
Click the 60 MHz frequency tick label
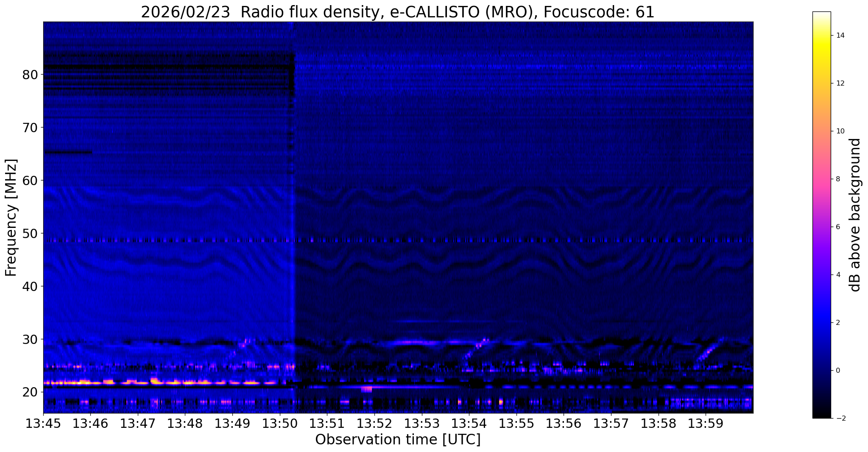tap(30, 180)
